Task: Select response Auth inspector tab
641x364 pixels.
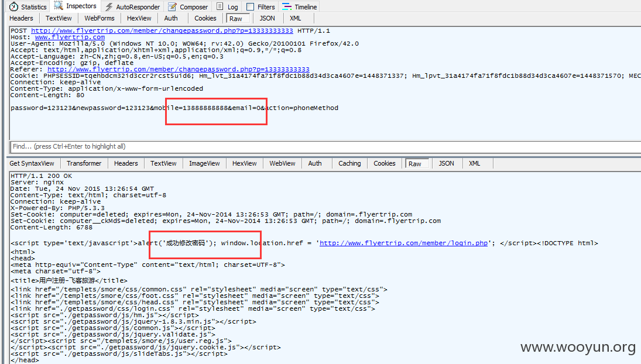Action: click(315, 163)
